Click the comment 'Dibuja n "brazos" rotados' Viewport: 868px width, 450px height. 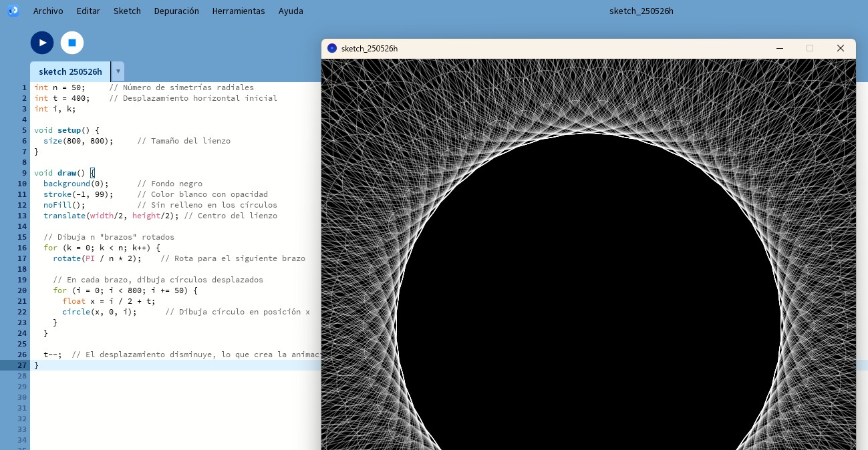pos(109,237)
